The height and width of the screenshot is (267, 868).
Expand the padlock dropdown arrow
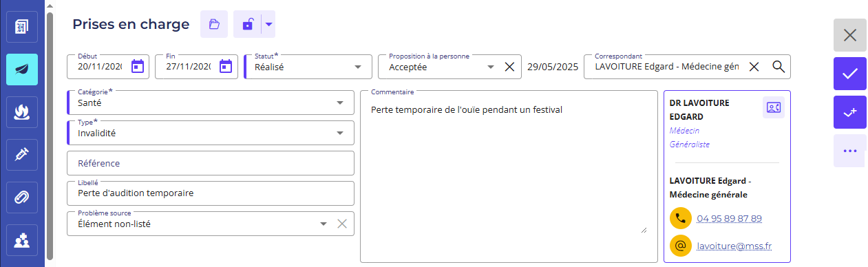click(268, 24)
